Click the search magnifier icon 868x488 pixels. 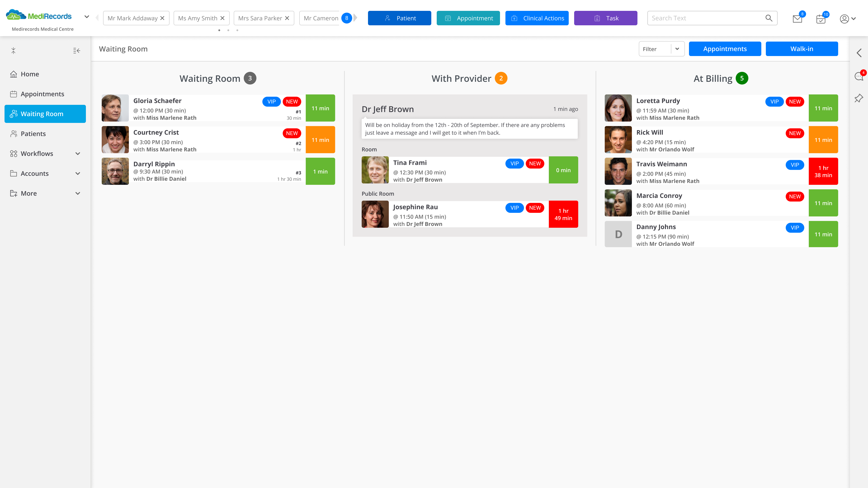point(769,18)
